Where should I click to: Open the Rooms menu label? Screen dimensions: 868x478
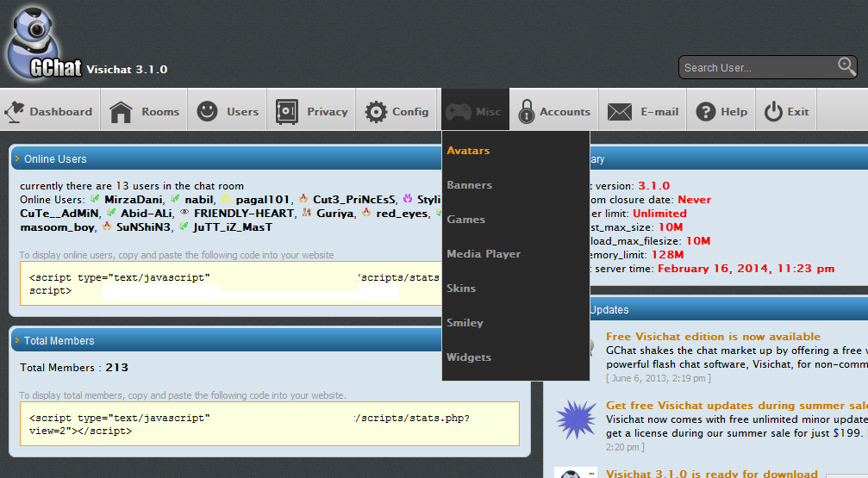coord(160,112)
